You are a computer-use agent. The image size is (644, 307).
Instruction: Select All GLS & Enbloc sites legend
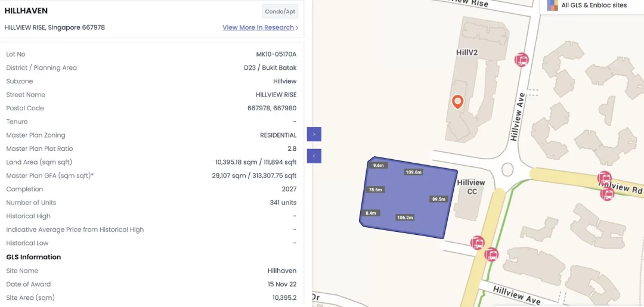point(594,5)
